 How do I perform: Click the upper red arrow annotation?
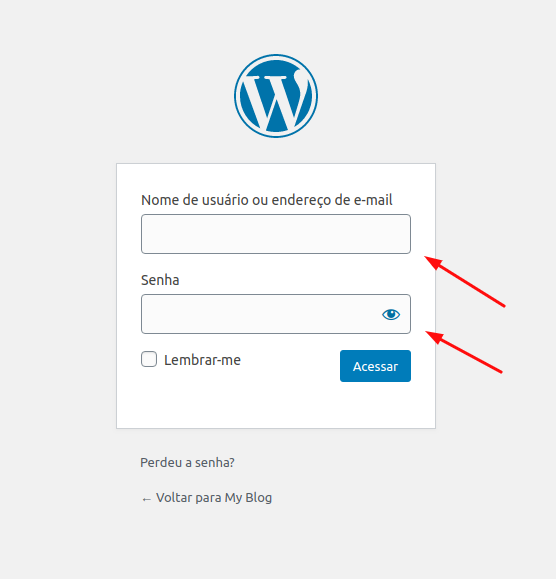[464, 281]
